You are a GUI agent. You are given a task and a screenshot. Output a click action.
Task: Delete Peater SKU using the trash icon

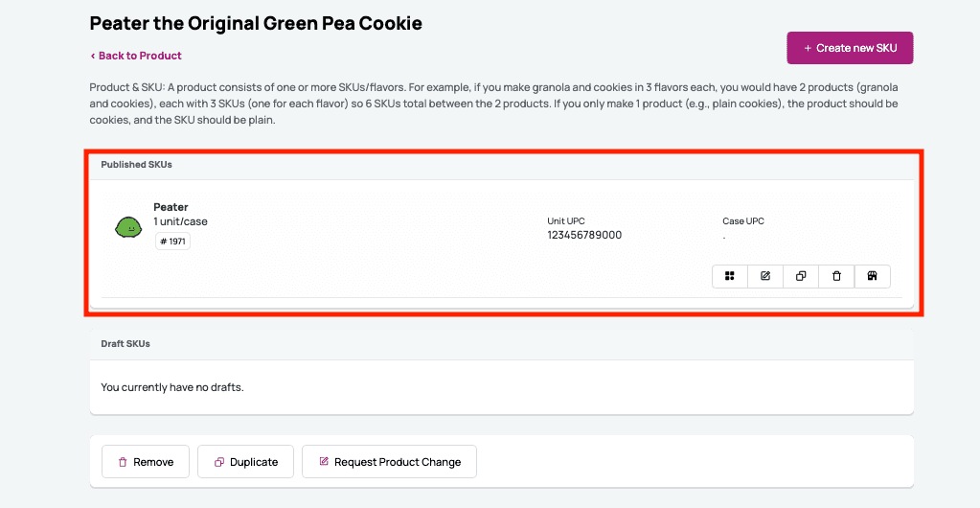tap(836, 276)
